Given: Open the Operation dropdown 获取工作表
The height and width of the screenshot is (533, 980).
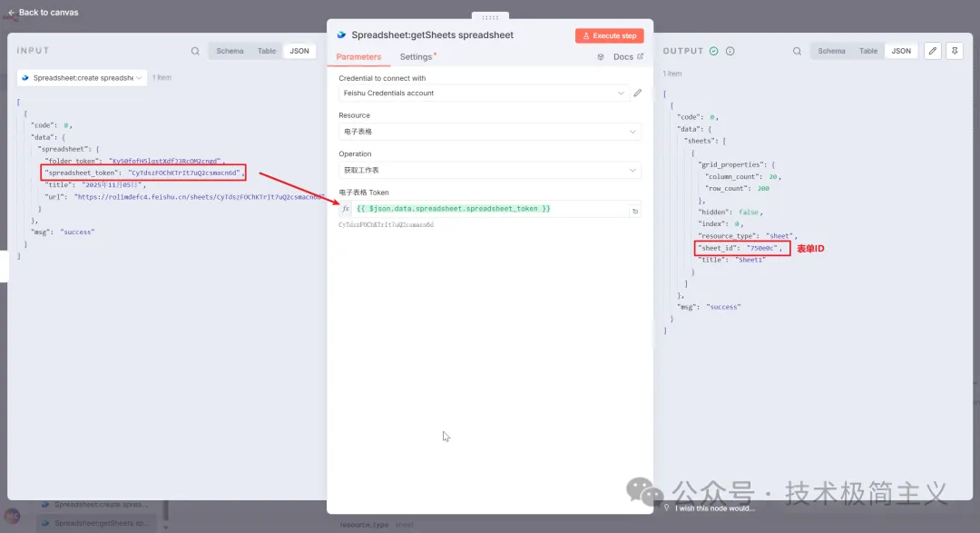Looking at the screenshot, I should click(490, 170).
